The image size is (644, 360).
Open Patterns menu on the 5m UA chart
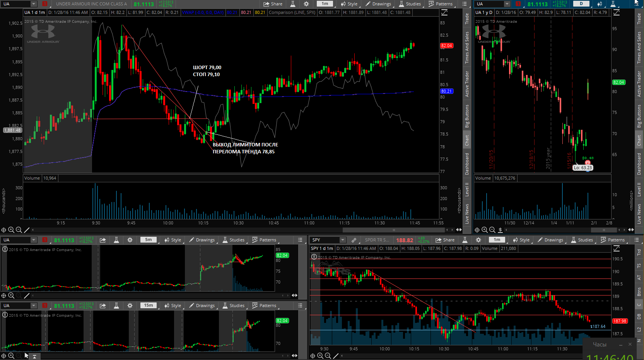tap(264, 240)
